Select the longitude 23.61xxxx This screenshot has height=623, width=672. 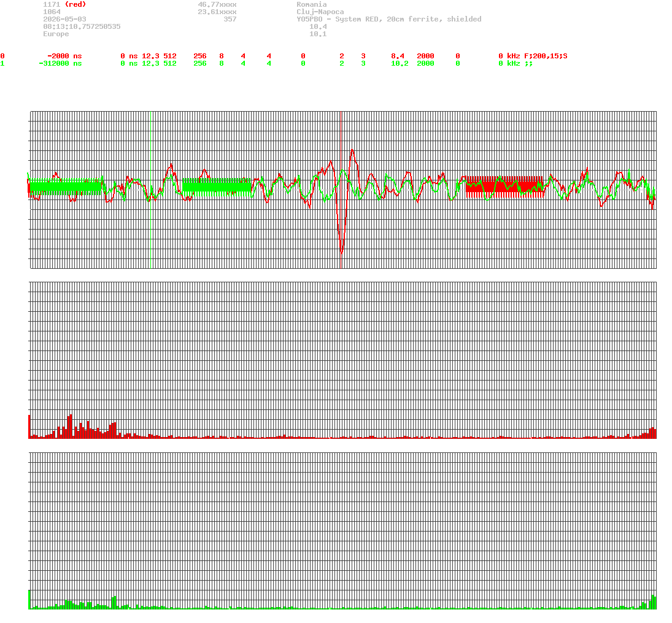click(x=217, y=12)
